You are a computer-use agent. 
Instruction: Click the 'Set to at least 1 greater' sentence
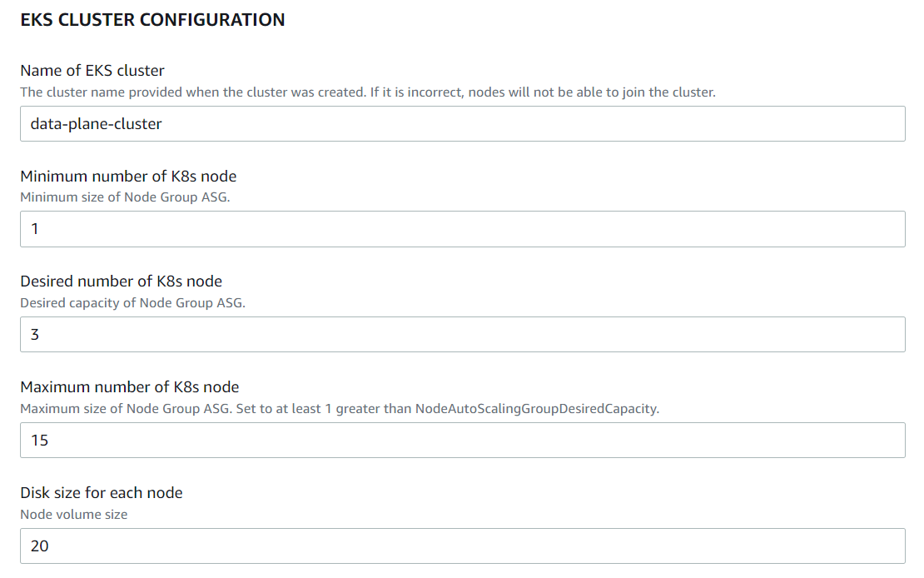tap(448, 409)
